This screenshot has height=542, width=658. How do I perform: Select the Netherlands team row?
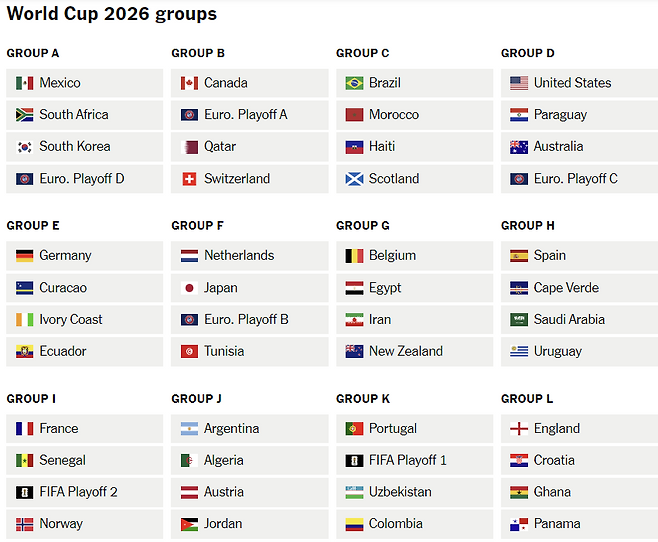coord(249,256)
